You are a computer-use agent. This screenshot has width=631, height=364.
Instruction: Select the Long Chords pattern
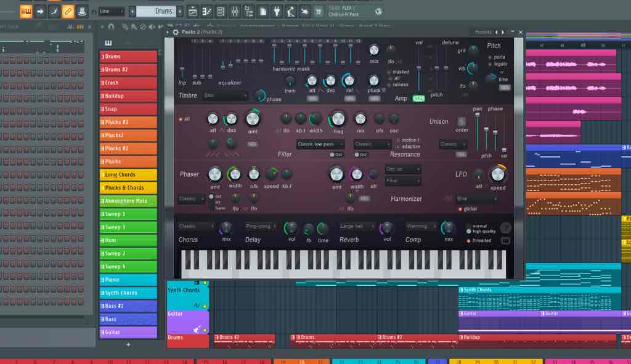click(x=128, y=175)
